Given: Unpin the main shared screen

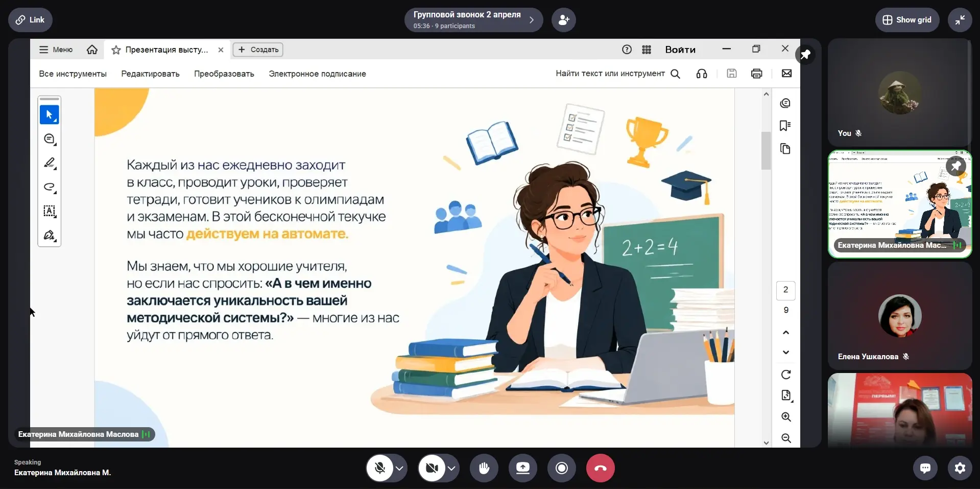Looking at the screenshot, I should coord(805,54).
